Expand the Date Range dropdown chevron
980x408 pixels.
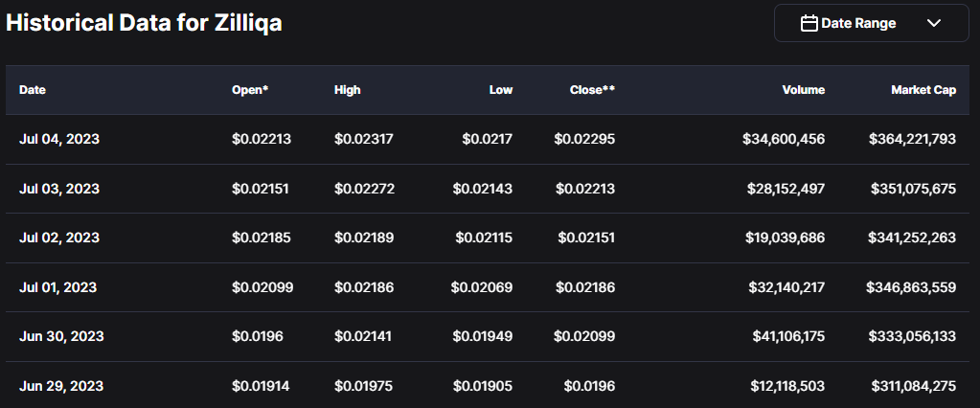pos(935,24)
